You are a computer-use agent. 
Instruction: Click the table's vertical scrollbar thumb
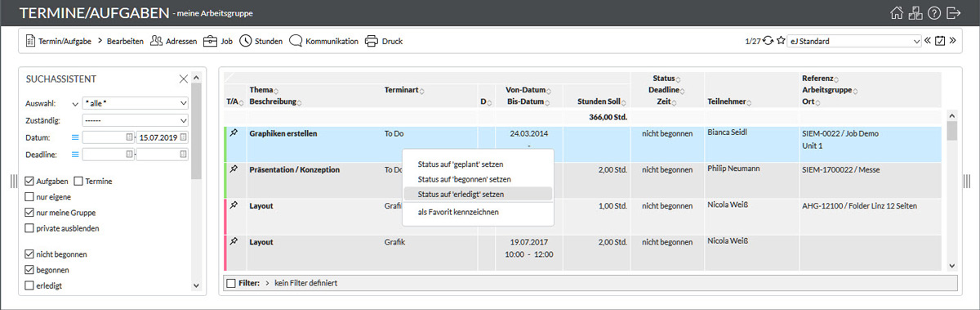coord(951,131)
